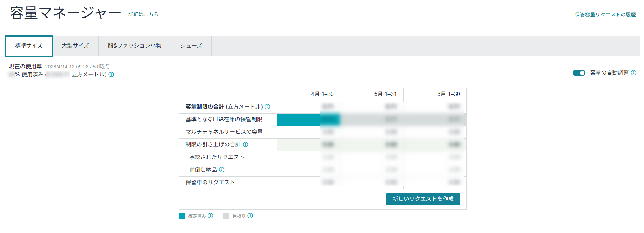The width and height of the screenshot is (644, 233).
Task: Click info icon beside 使用済み usage text
Action: point(111,74)
